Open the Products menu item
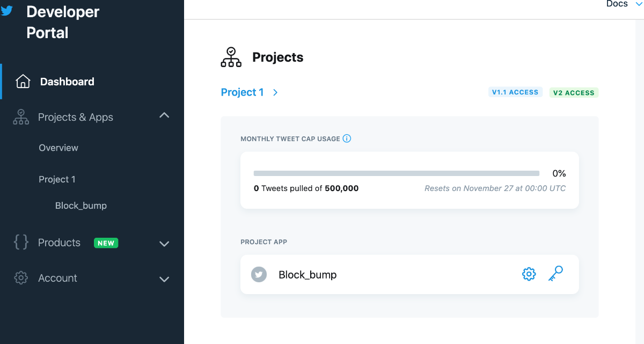Image resolution: width=644 pixels, height=344 pixels. [59, 243]
